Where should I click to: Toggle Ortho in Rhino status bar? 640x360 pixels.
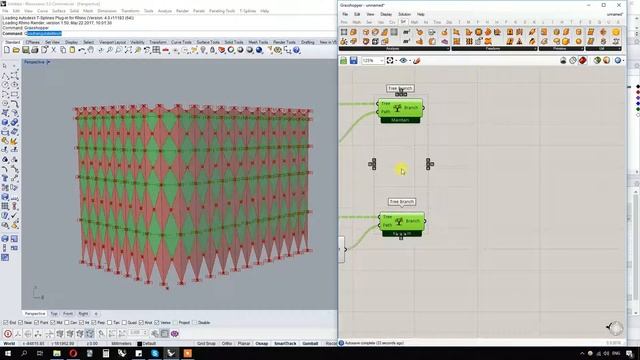click(x=227, y=344)
